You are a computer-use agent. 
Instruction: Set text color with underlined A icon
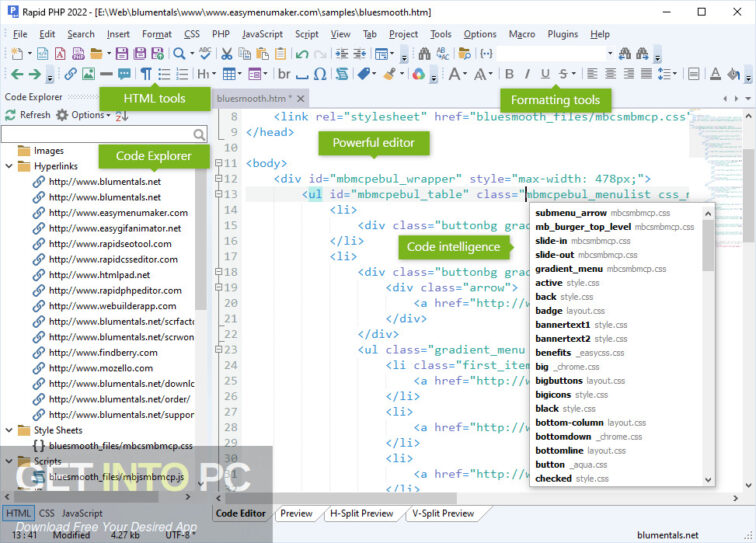coord(716,74)
